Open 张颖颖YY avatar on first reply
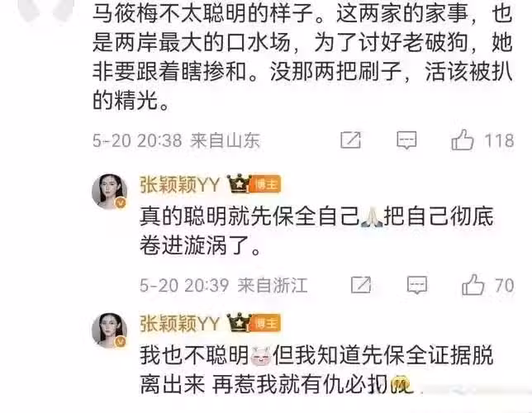Screen dimensions: 532x413 point(109,191)
